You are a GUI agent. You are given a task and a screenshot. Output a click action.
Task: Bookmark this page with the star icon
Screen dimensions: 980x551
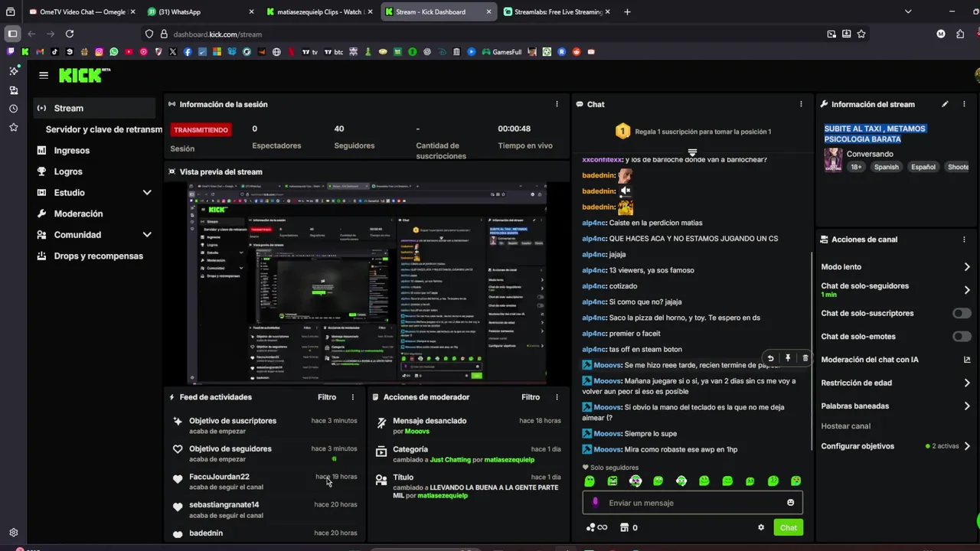pos(861,34)
